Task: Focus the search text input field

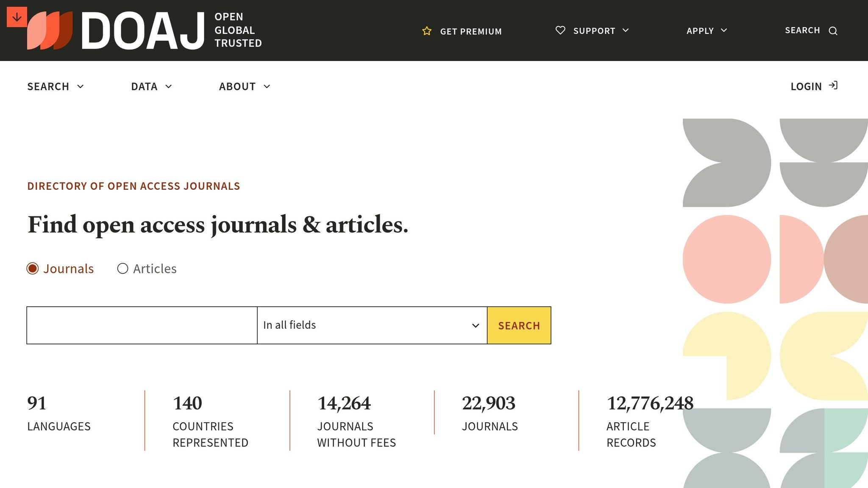Action: 142,325
